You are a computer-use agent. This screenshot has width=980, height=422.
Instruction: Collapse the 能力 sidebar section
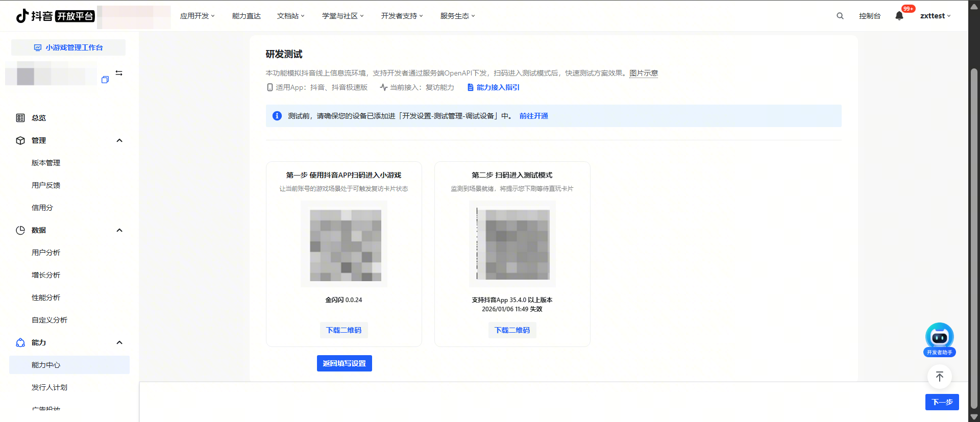(x=119, y=342)
